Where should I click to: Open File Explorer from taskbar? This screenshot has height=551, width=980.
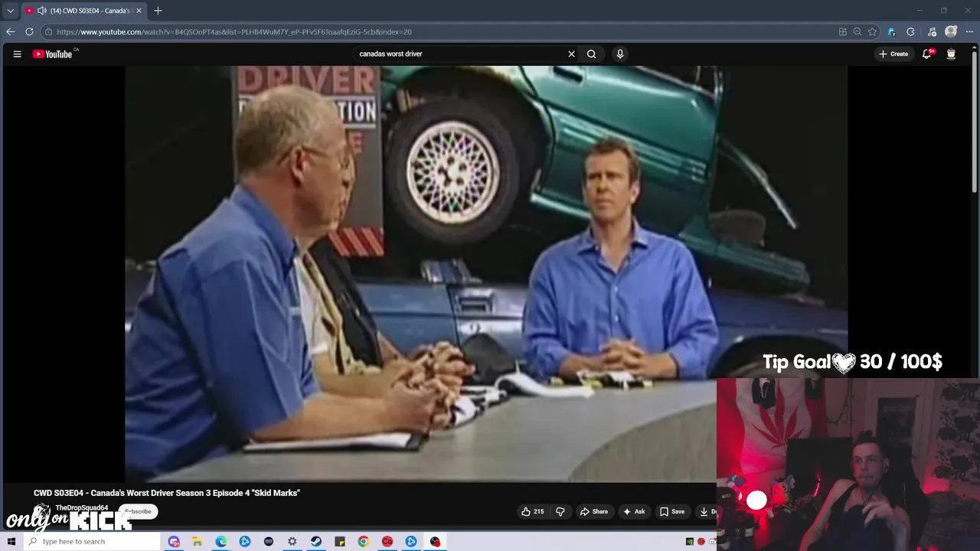pyautogui.click(x=197, y=541)
